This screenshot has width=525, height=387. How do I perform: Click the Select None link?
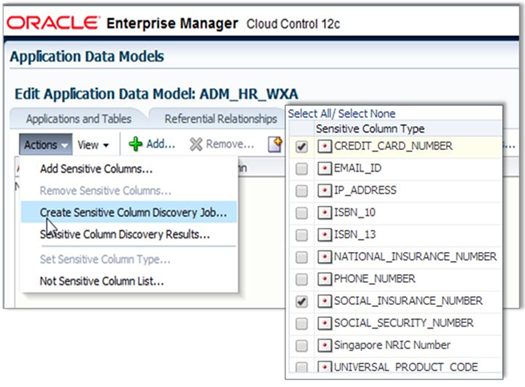coord(367,114)
